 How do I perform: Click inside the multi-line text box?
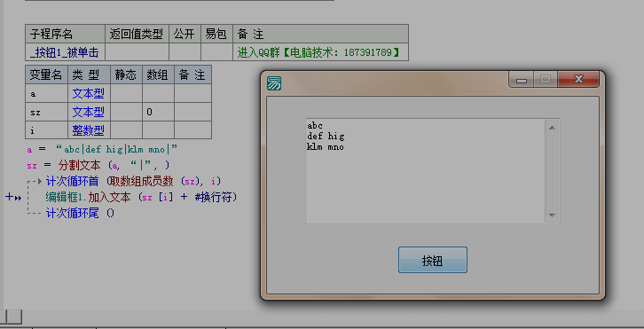tap(425, 171)
